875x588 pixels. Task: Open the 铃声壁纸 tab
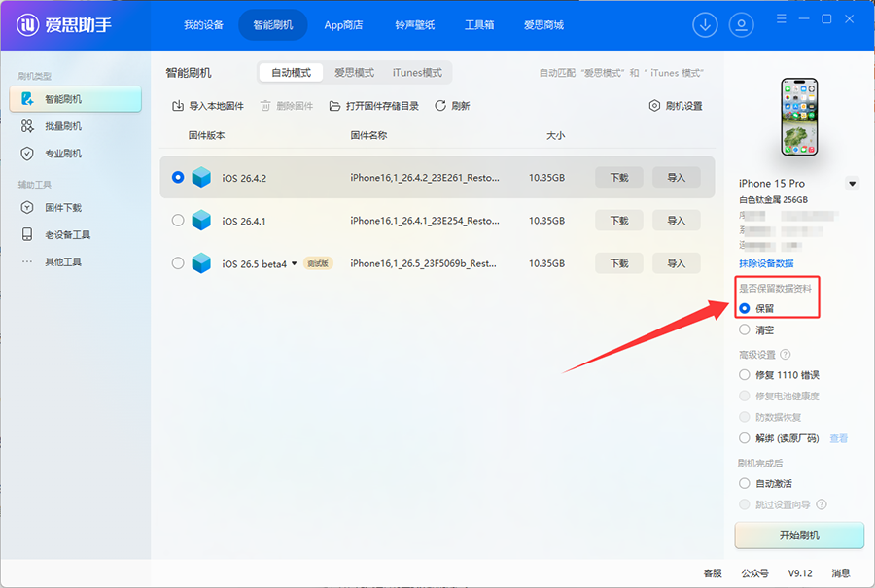pos(414,25)
